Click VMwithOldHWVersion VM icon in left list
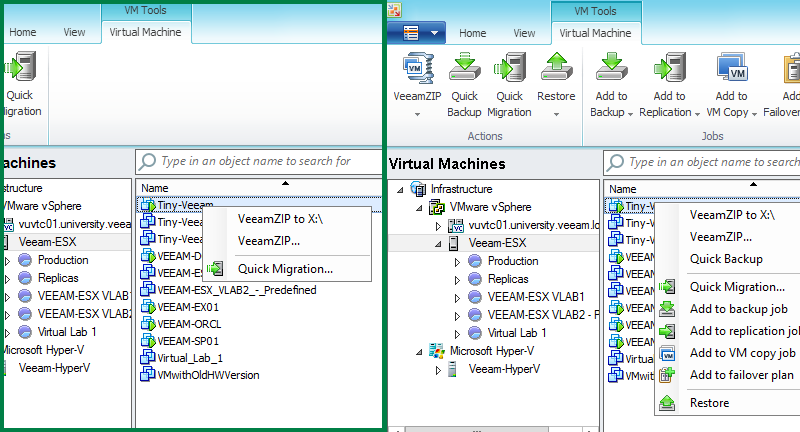Image resolution: width=800 pixels, height=432 pixels. [148, 375]
